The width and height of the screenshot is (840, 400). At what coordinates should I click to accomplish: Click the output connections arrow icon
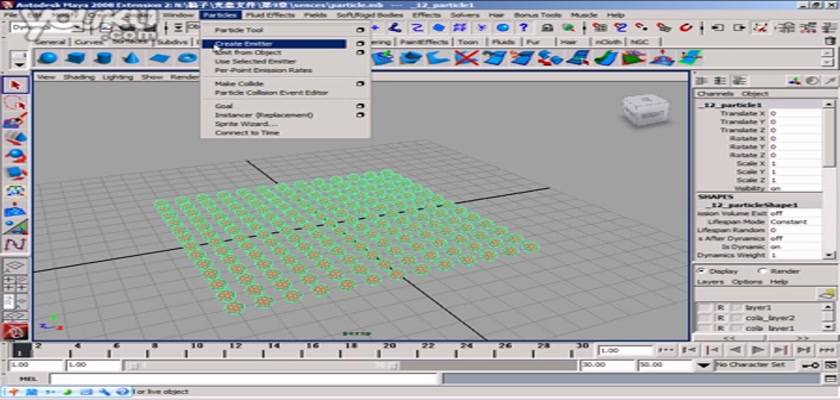[740, 27]
